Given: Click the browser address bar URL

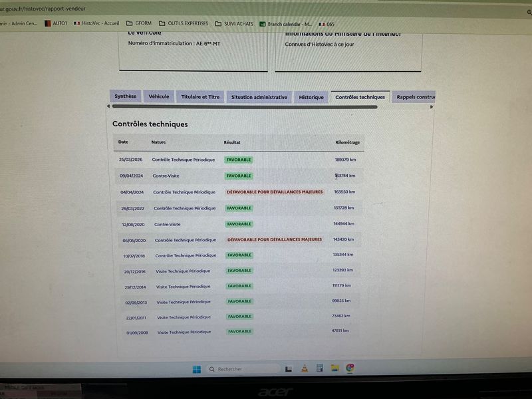Looking at the screenshot, I should 43,9.
